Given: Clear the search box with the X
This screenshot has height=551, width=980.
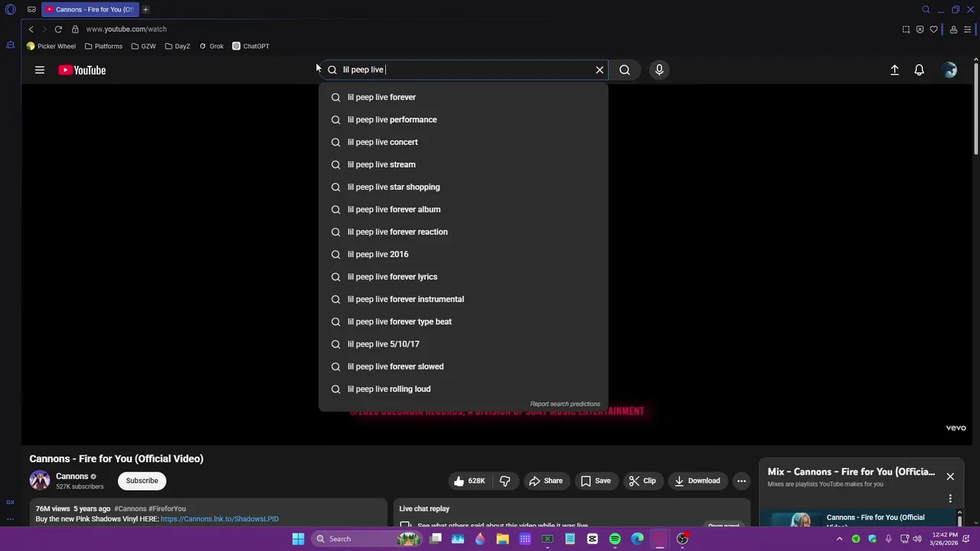Looking at the screenshot, I should point(599,70).
